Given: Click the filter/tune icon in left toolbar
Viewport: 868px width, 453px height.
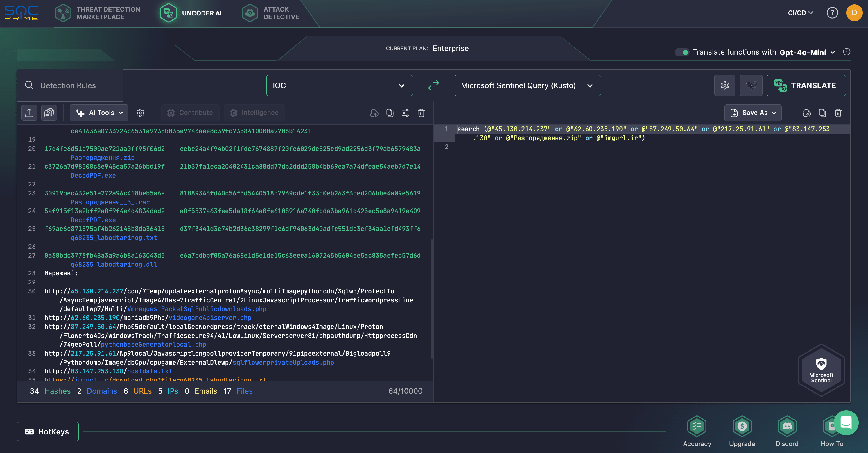Looking at the screenshot, I should tap(405, 113).
